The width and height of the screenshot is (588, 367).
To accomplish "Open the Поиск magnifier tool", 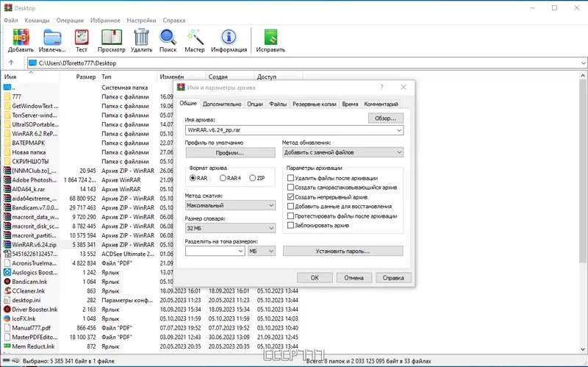I will click(168, 38).
